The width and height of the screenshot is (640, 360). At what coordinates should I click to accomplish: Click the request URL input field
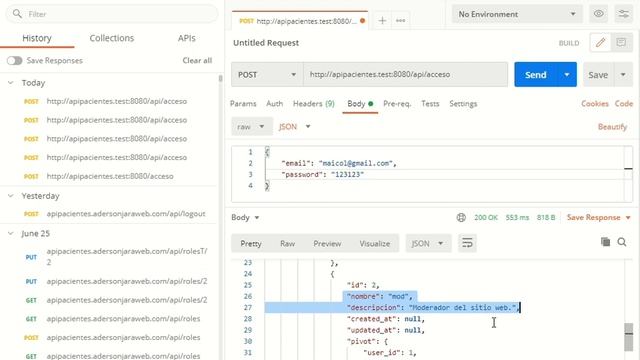tap(406, 75)
